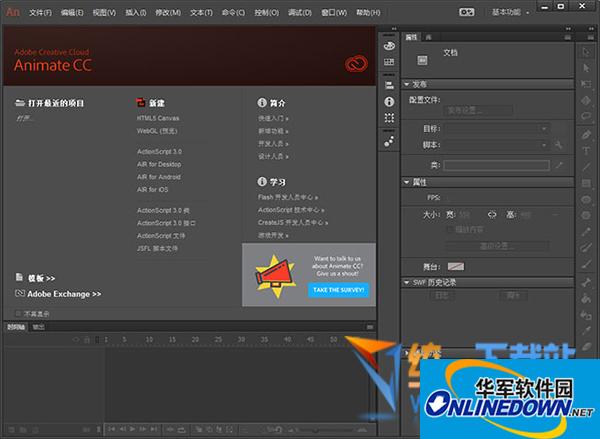Select the Bone tool
600x439 pixels.
click(586, 282)
